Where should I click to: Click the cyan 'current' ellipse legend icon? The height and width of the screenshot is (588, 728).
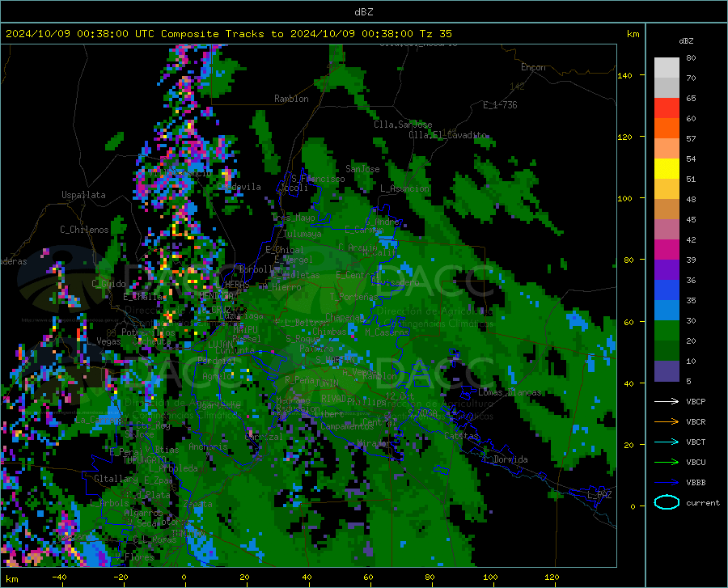(667, 502)
